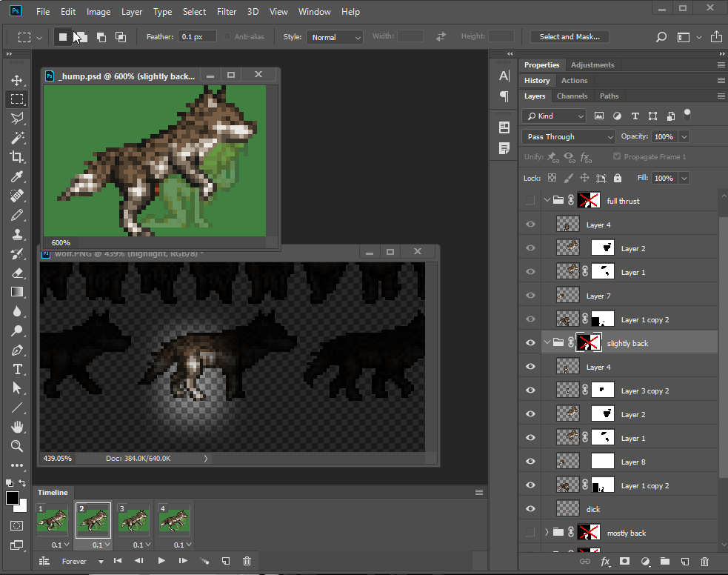Delete layer using trash icon in Layers panel
Screen dimensions: 728x575
coord(704,562)
